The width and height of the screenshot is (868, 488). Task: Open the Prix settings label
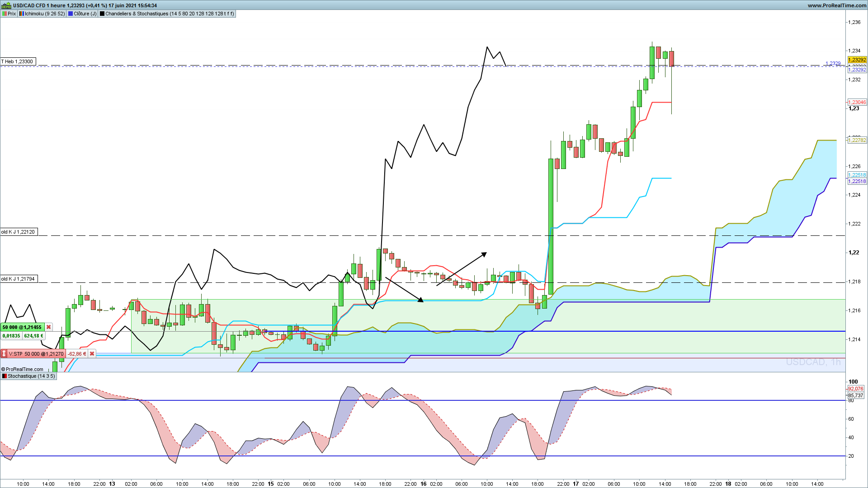click(12, 14)
